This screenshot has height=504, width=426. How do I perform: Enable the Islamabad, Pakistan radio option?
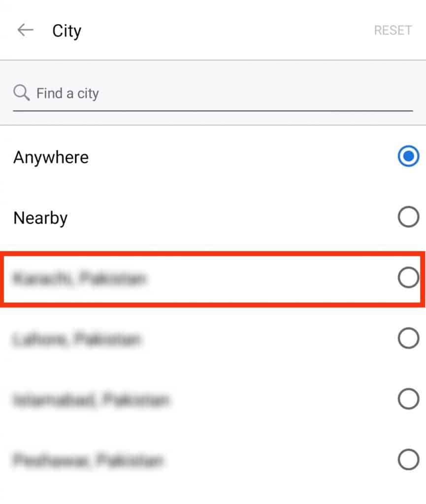[408, 400]
